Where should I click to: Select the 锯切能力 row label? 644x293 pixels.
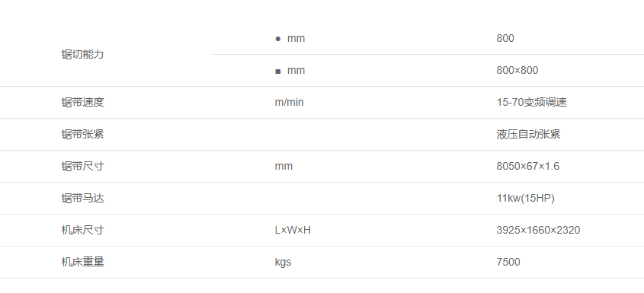tap(82, 54)
